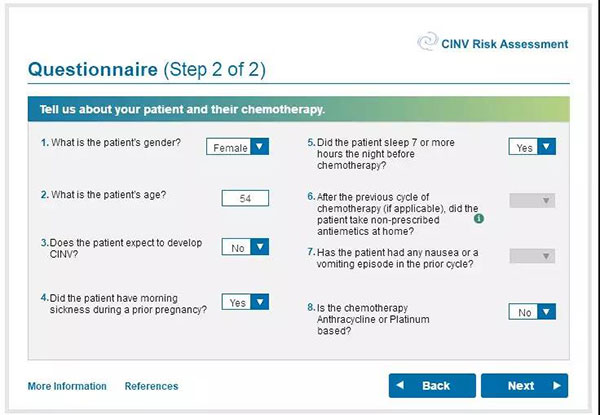Click the right arrow icon on Next button
This screenshot has height=415, width=600.
[557, 386]
